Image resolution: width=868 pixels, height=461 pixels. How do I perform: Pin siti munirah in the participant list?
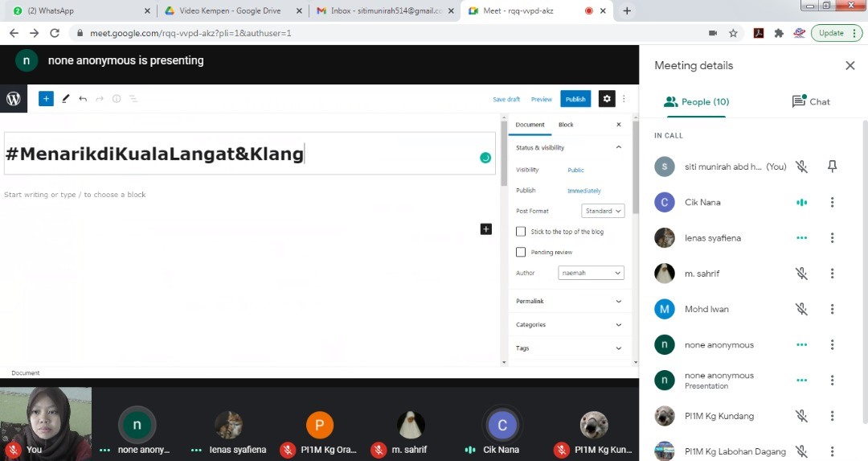833,167
